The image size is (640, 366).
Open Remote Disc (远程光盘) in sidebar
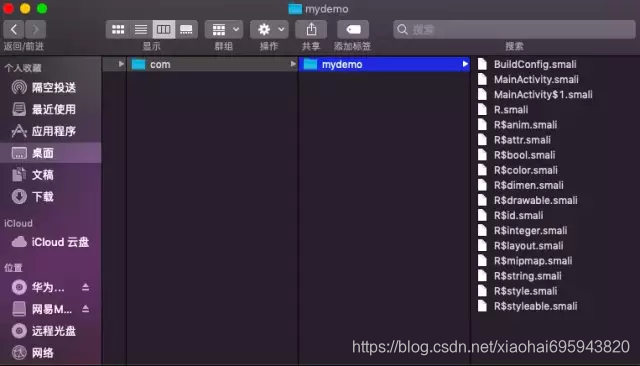51,331
